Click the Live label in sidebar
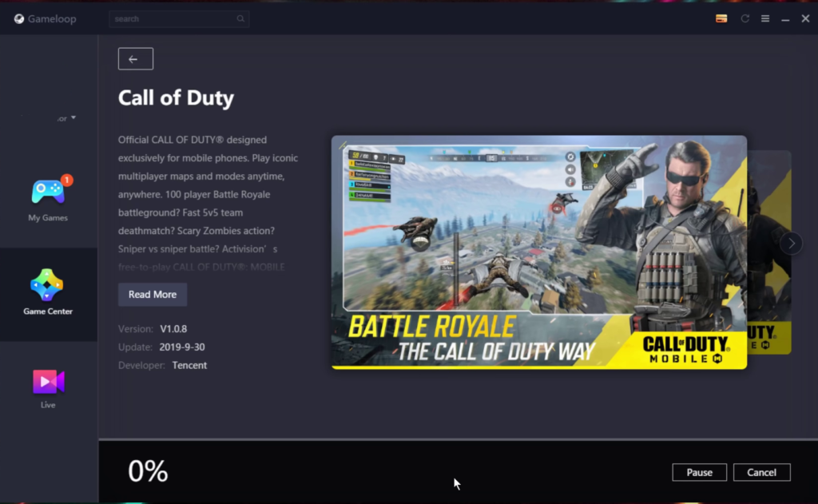 tap(48, 405)
